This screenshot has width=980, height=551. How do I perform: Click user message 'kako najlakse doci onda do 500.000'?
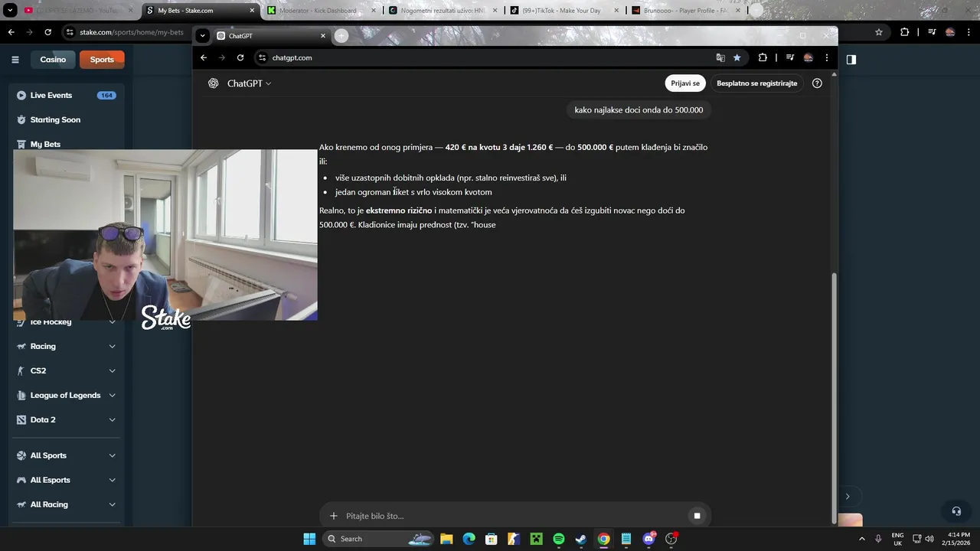pyautogui.click(x=639, y=110)
